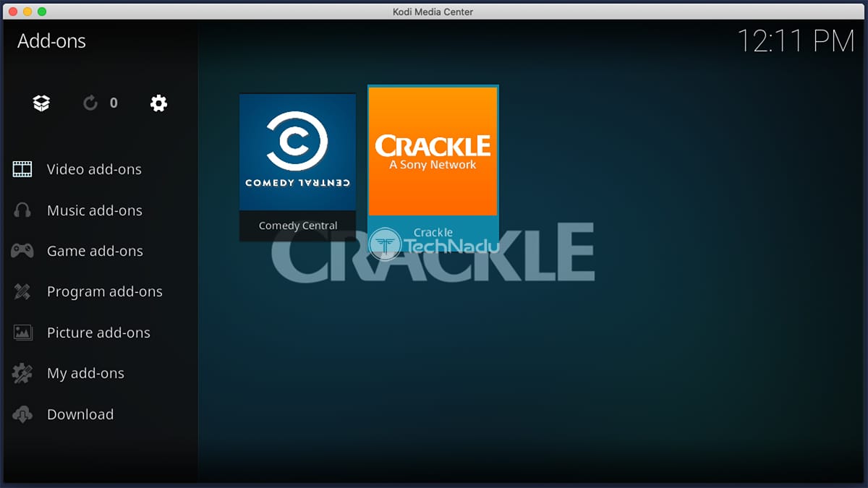Image resolution: width=868 pixels, height=488 pixels.
Task: Open add-on settings gear icon
Action: coord(158,103)
